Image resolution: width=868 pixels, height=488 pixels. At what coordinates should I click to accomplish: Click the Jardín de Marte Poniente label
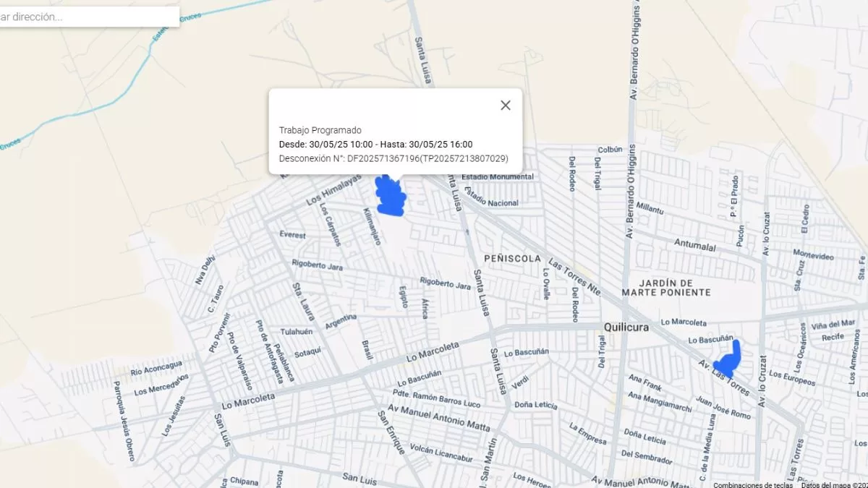click(666, 287)
